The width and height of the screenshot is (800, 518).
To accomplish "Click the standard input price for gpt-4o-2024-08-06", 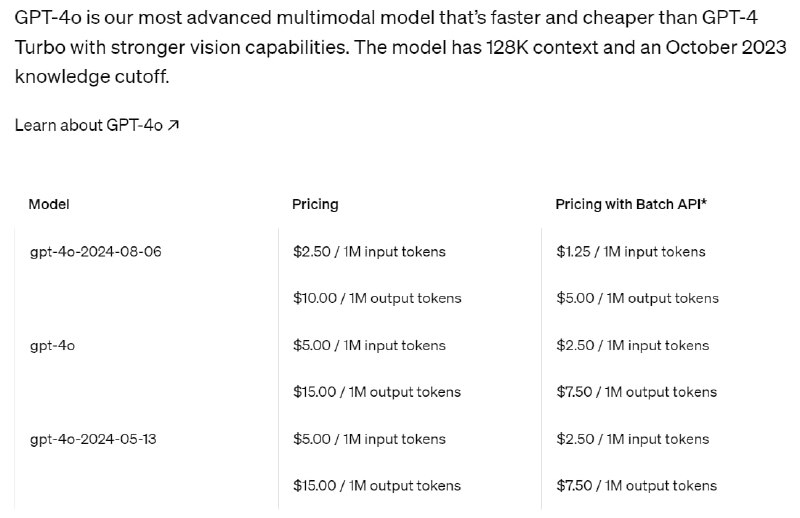I will pyautogui.click(x=369, y=251).
